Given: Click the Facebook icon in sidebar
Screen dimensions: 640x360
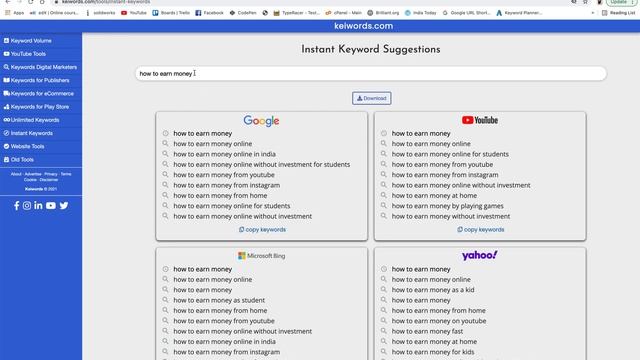Looking at the screenshot, I should tap(16, 206).
